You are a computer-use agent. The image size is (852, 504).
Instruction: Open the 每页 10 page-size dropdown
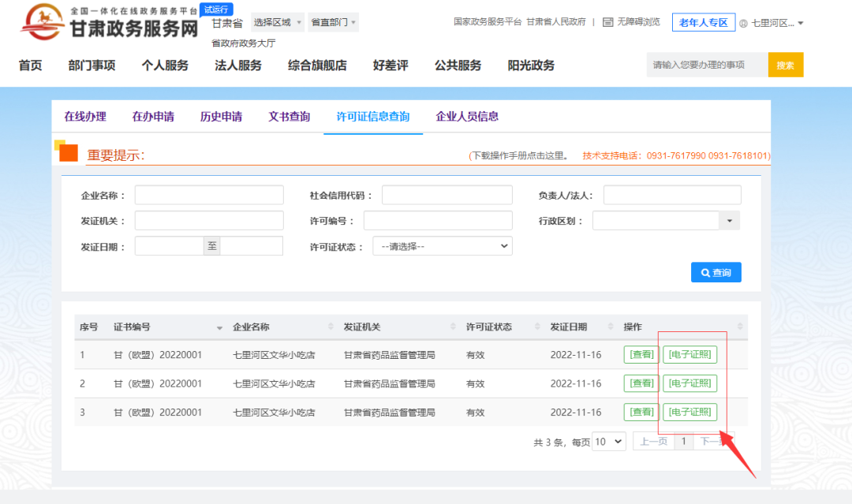click(609, 442)
